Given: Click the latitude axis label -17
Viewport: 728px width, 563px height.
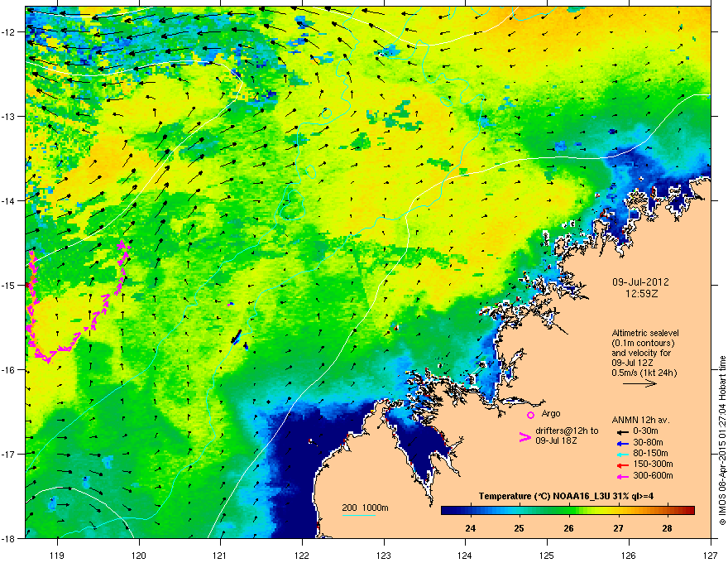Looking at the screenshot, I should (9, 454).
